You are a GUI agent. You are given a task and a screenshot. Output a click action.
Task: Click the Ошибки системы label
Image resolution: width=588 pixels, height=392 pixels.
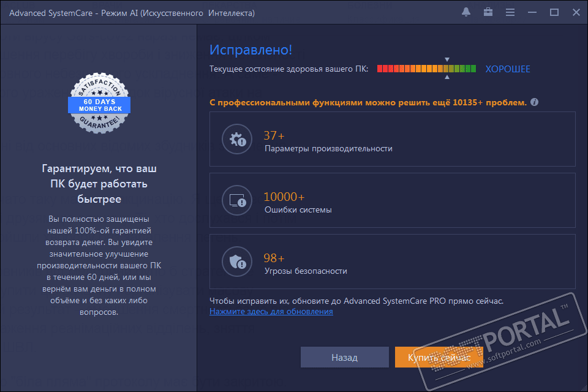click(298, 209)
